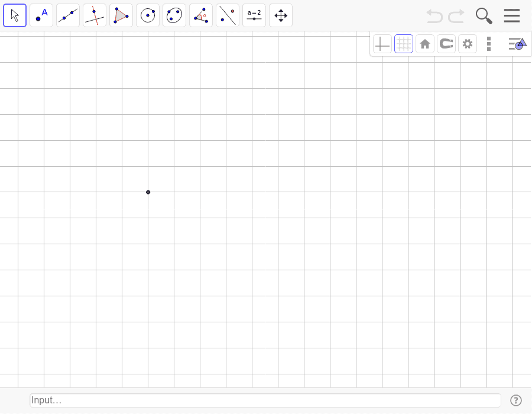Select the Slider a=2 tool
The height and width of the screenshot is (414, 532).
[x=254, y=15]
